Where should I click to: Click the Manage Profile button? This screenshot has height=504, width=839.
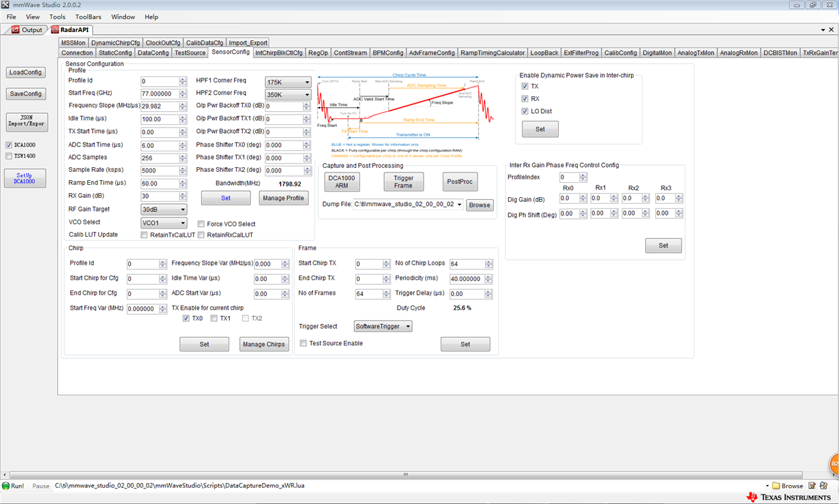pyautogui.click(x=284, y=198)
